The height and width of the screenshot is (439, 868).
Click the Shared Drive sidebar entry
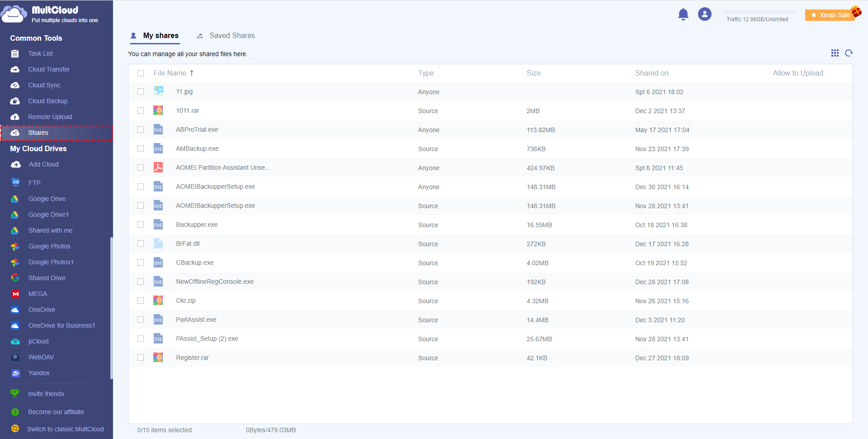click(47, 278)
